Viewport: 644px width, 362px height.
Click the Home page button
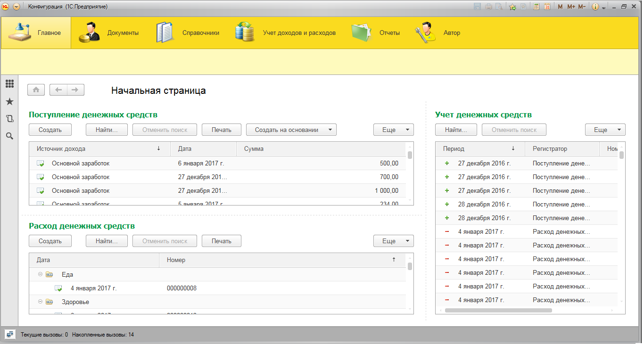(x=36, y=90)
